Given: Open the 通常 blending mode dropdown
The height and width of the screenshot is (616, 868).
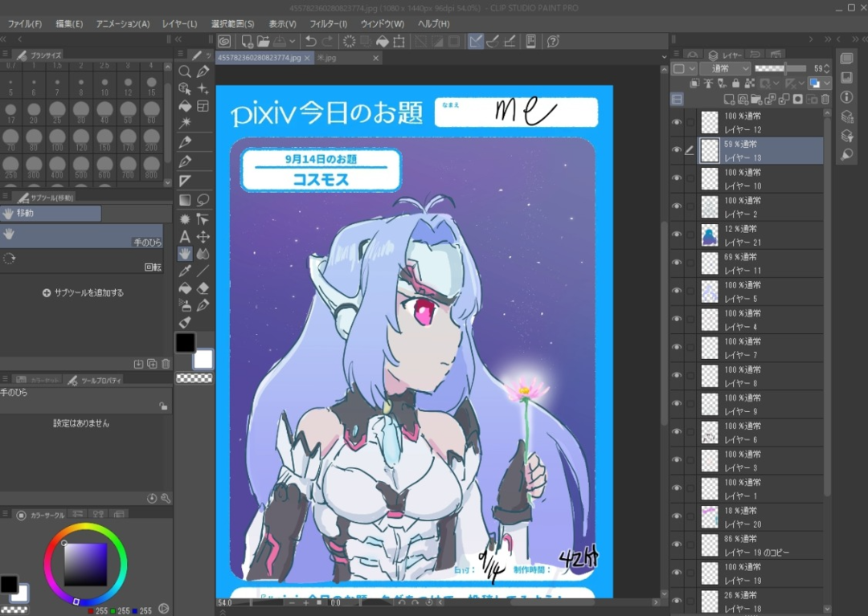Looking at the screenshot, I should [x=725, y=69].
